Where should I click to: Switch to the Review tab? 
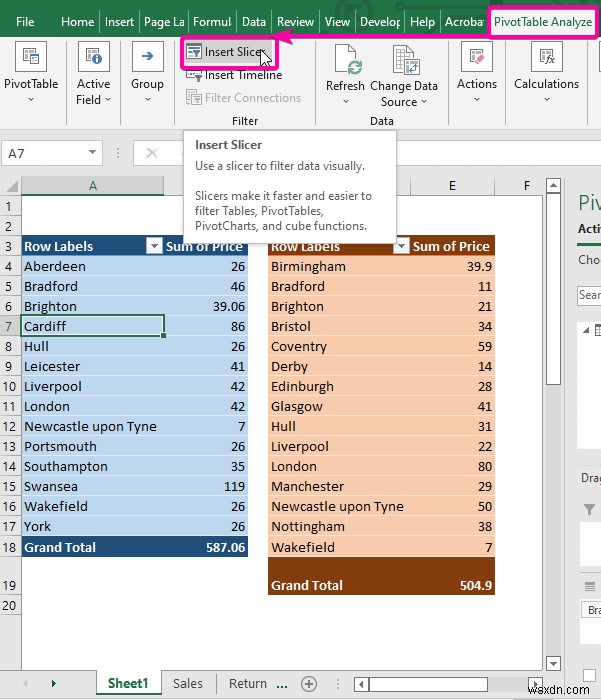pyautogui.click(x=295, y=21)
